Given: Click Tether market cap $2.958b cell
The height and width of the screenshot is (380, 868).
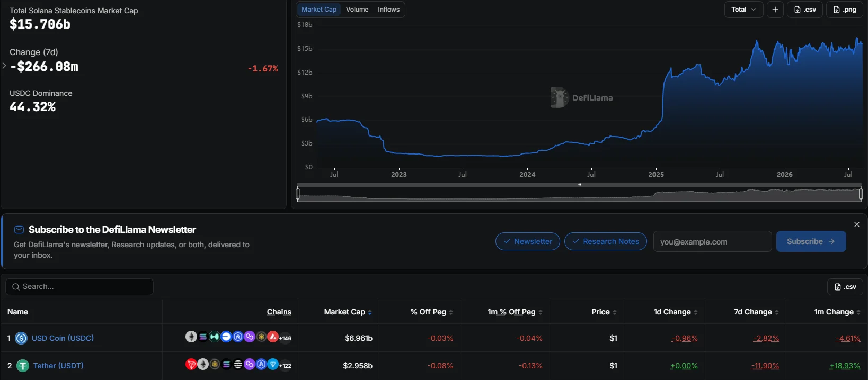Looking at the screenshot, I should [358, 366].
